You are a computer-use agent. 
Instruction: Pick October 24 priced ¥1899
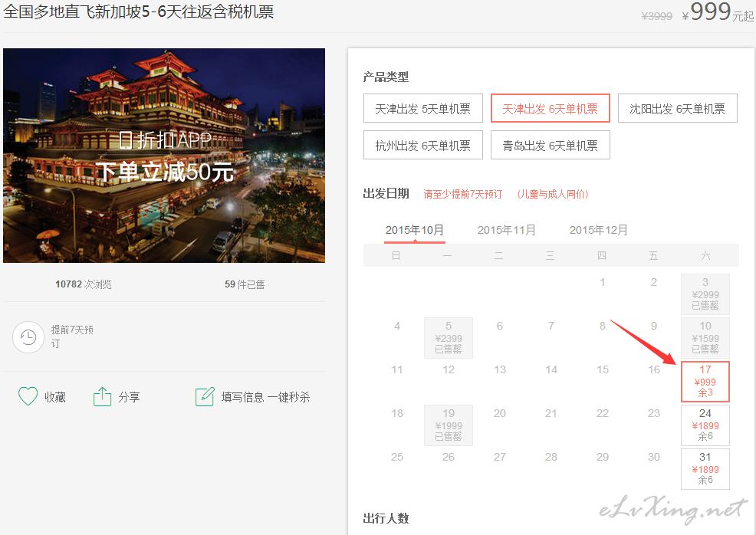[x=705, y=425]
